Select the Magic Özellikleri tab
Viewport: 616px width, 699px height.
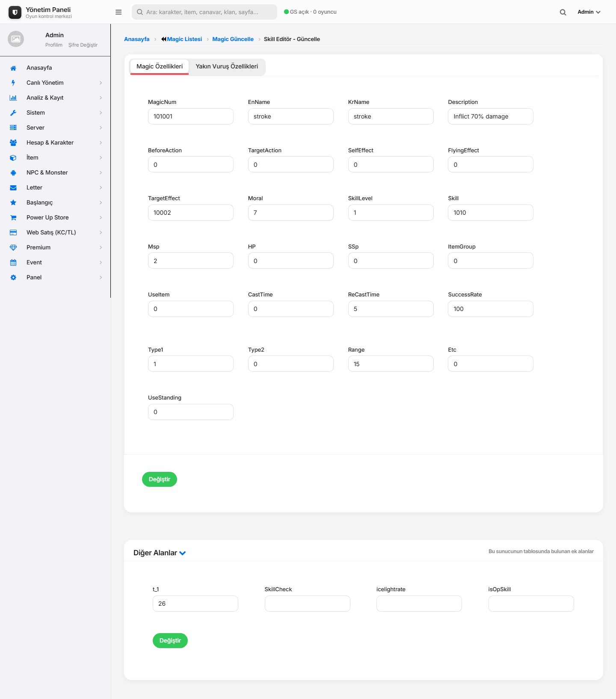click(x=160, y=66)
